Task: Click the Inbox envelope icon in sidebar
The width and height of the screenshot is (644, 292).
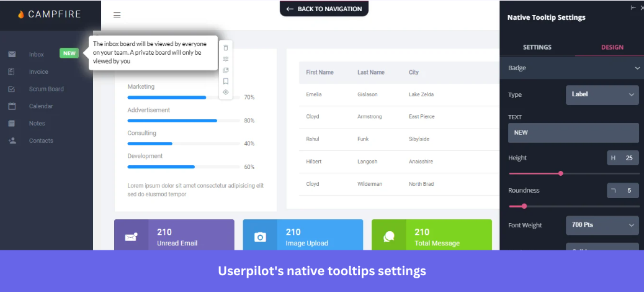Action: click(12, 54)
